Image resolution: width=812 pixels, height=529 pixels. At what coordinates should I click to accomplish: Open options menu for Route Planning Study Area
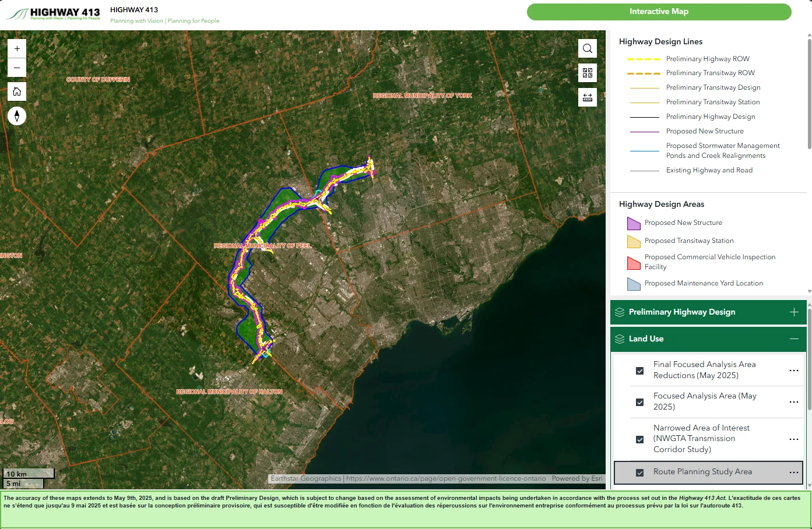(x=793, y=472)
